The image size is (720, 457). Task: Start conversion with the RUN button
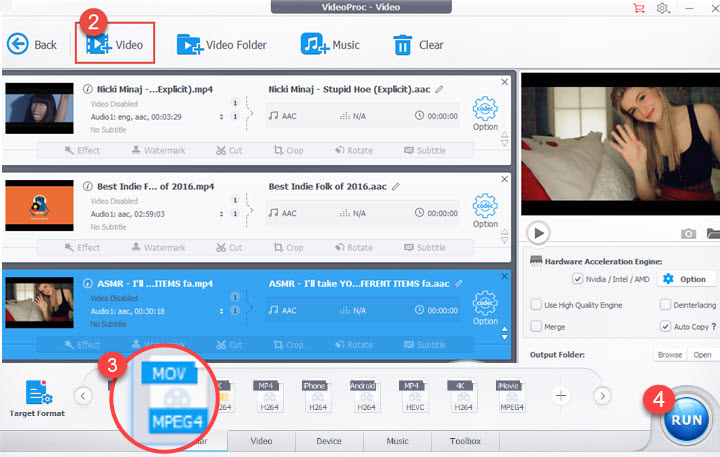pyautogui.click(x=686, y=420)
